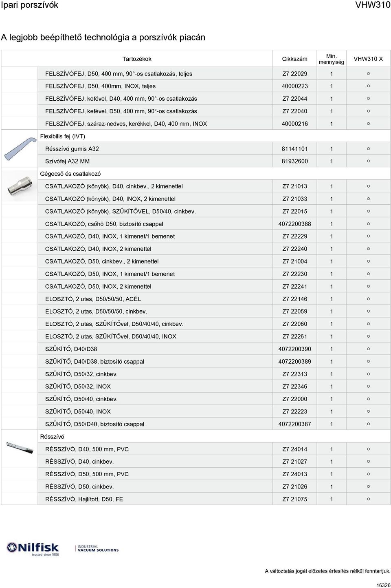This screenshot has width=391, height=588.
Task: Click the Ipari porszívók page header
Action: 30,5
